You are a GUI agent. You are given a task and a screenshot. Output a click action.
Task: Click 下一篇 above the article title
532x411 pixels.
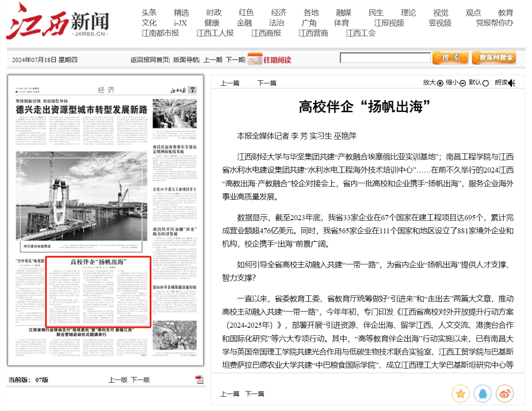tap(267, 83)
